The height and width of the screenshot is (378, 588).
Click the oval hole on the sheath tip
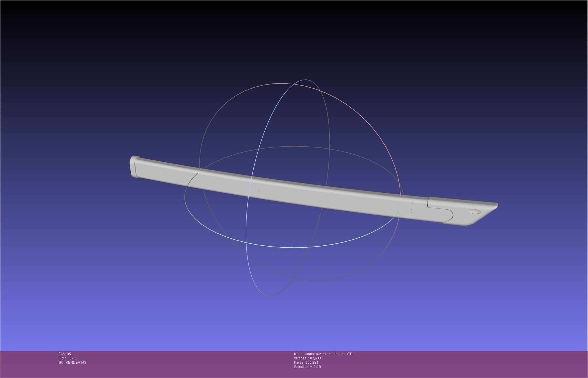[x=474, y=212]
